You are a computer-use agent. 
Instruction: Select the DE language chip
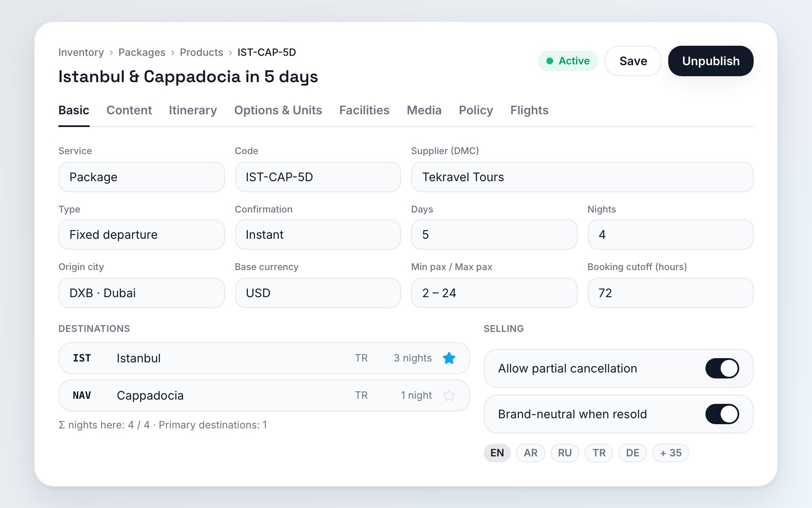point(633,453)
